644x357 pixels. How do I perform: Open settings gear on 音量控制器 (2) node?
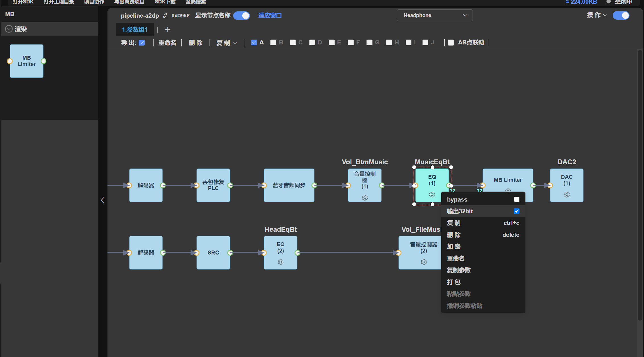pyautogui.click(x=424, y=262)
